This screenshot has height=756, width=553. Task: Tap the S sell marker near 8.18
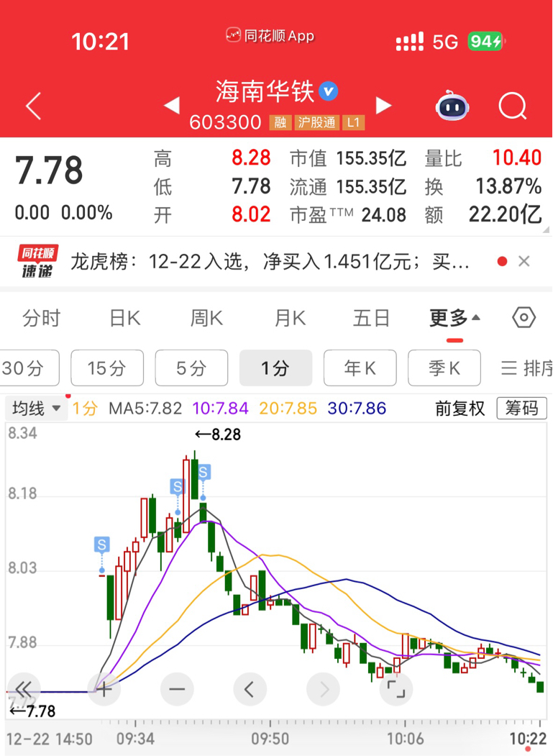178,486
